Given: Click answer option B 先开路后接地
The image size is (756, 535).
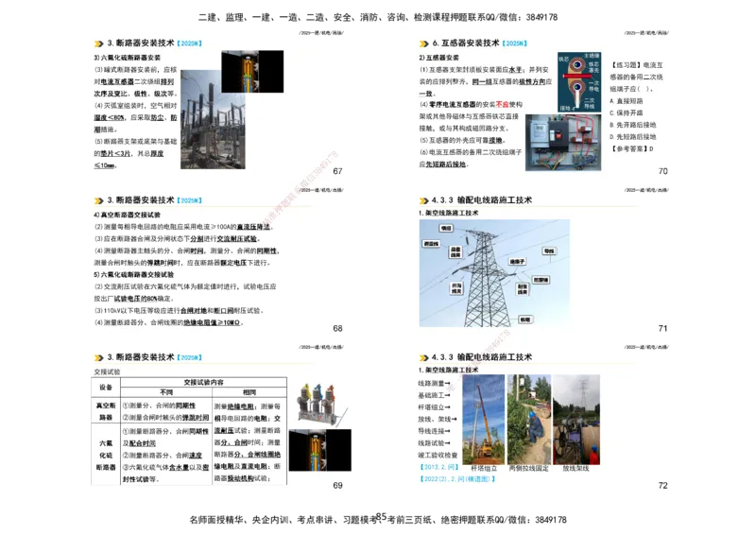Looking at the screenshot, I should pyautogui.click(x=633, y=125).
